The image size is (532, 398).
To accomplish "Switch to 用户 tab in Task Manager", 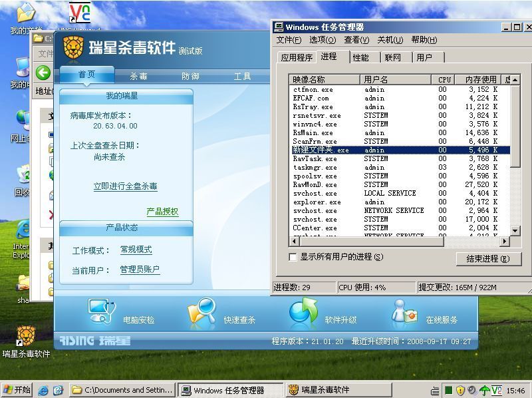I will tap(424, 57).
